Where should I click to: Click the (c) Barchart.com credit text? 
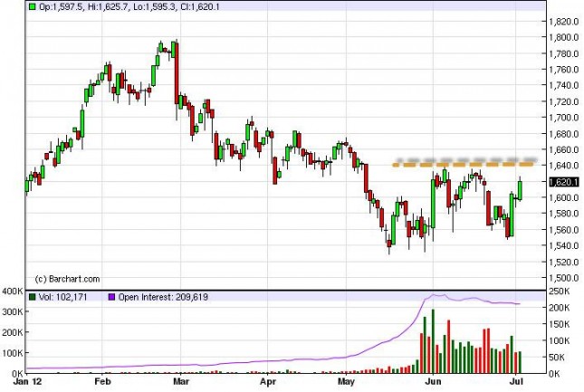(67, 279)
